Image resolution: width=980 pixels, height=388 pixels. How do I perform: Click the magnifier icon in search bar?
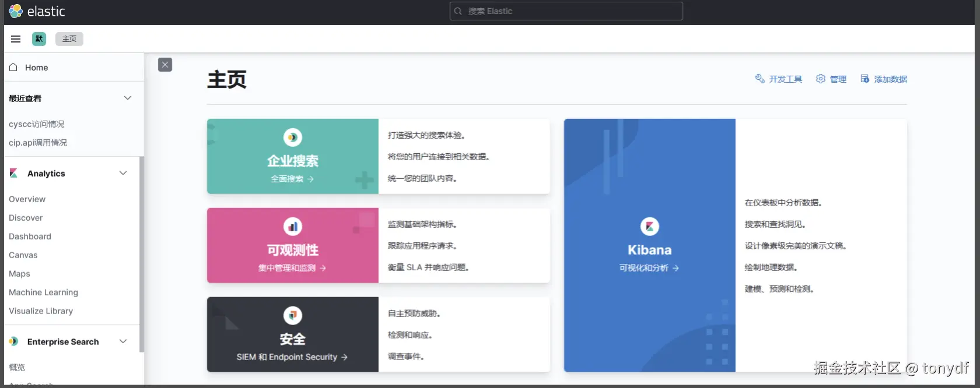pos(459,11)
